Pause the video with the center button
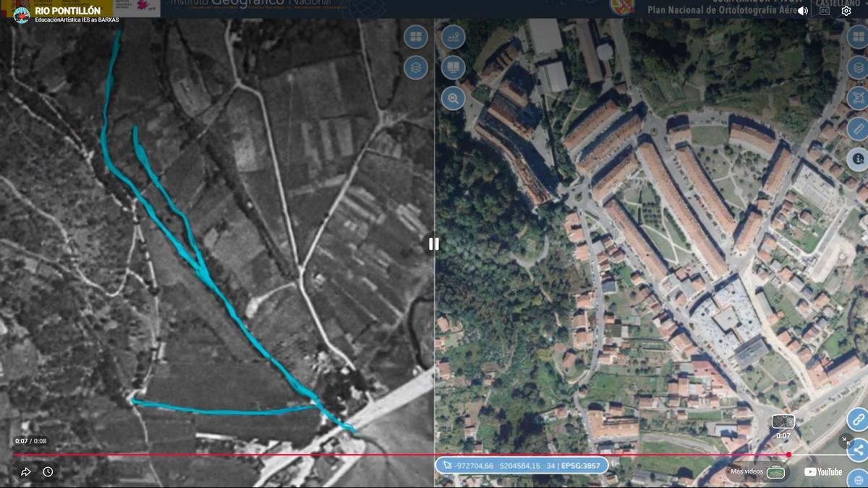The image size is (868, 488). pyautogui.click(x=433, y=244)
